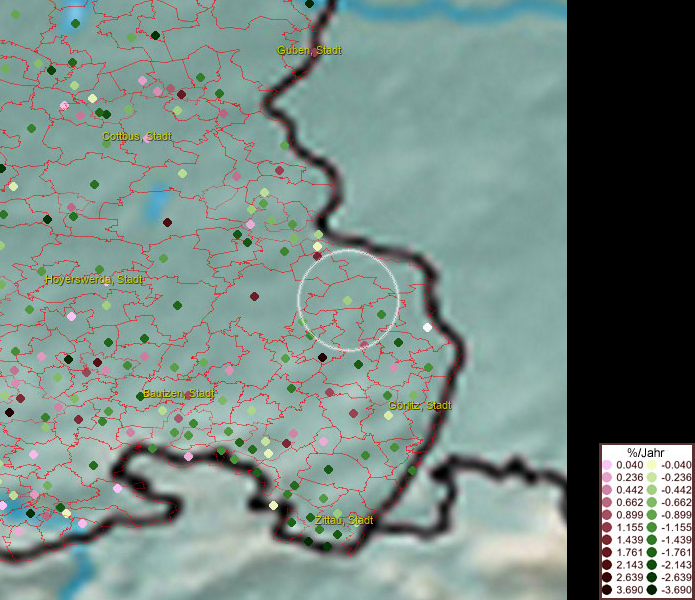
Task: Click the Cottbus, Stadt map label
Action: [137, 136]
